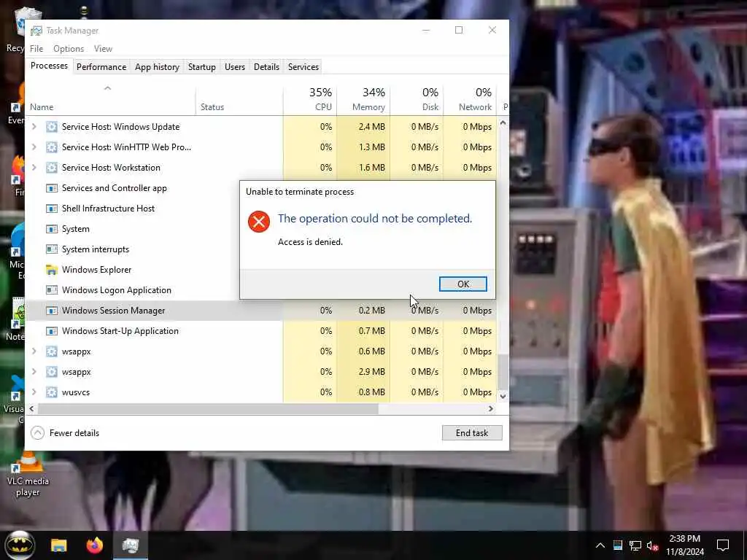The height and width of the screenshot is (560, 747).
Task: Click the Service Host: Windows Update gear icon
Action: 52,127
